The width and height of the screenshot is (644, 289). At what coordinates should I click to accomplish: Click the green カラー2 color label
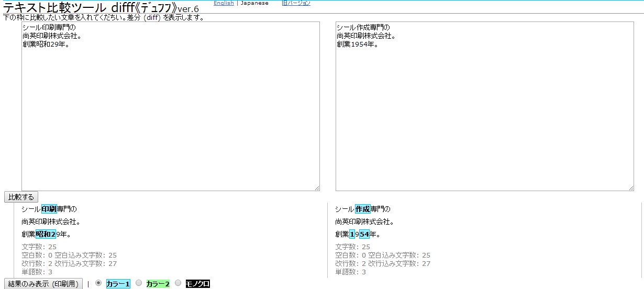tap(158, 284)
